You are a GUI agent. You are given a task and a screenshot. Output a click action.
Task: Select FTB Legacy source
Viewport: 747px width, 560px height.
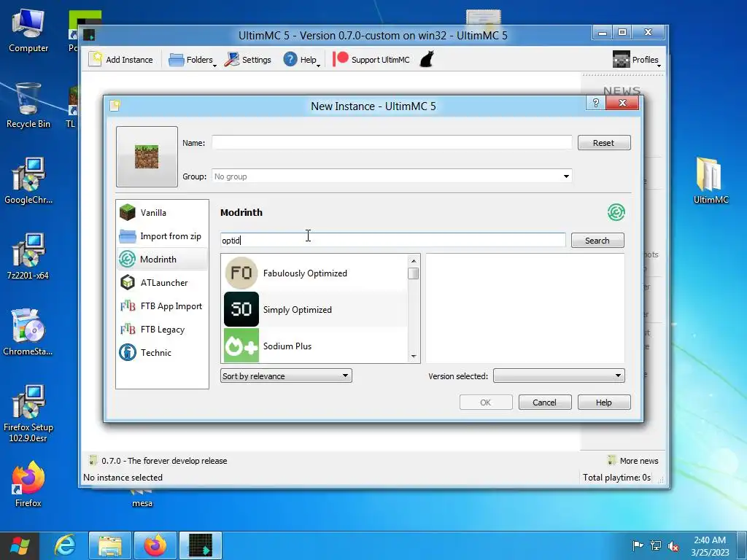(x=162, y=329)
